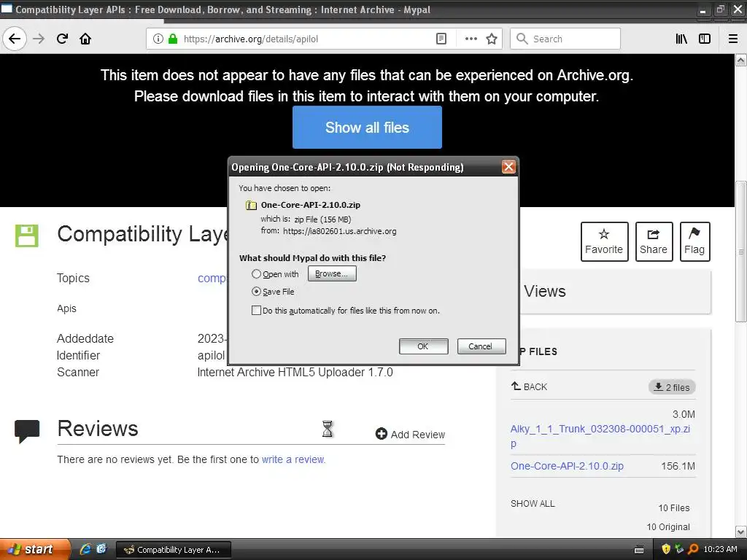This screenshot has height=560, width=747.
Task: Bookmark this page with the star
Action: [x=492, y=39]
